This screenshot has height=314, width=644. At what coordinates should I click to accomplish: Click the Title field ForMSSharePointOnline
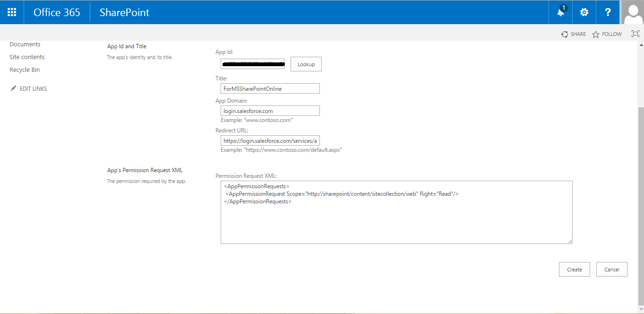(x=270, y=88)
